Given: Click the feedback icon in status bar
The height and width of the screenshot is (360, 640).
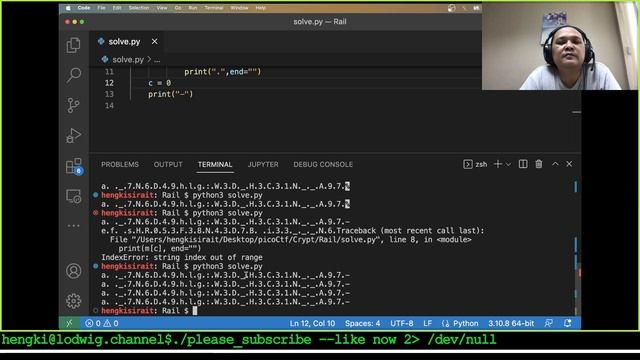Looking at the screenshot, I should pyautogui.click(x=549, y=323).
